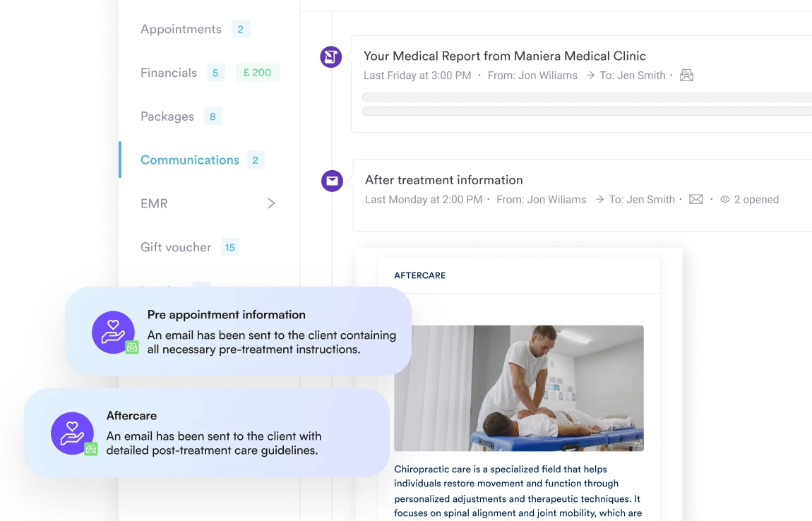Open the Appointments menu item
Viewport: 812px width, 521px height.
click(181, 30)
